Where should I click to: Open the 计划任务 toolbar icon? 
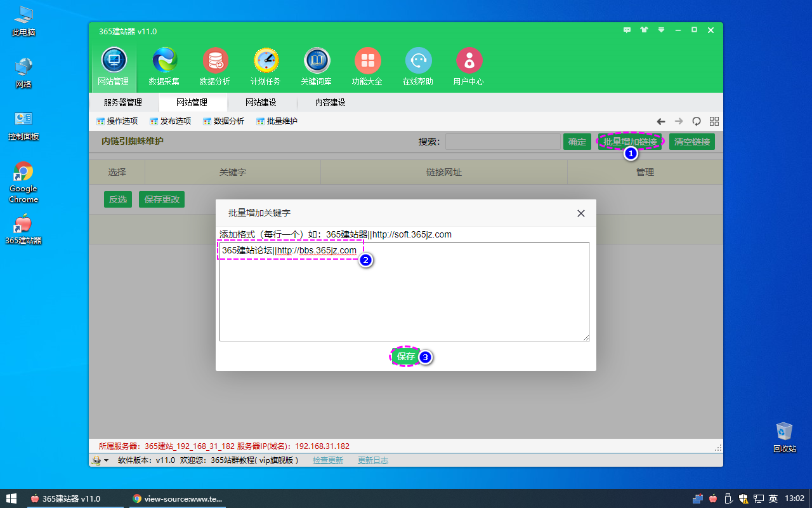[x=266, y=67]
